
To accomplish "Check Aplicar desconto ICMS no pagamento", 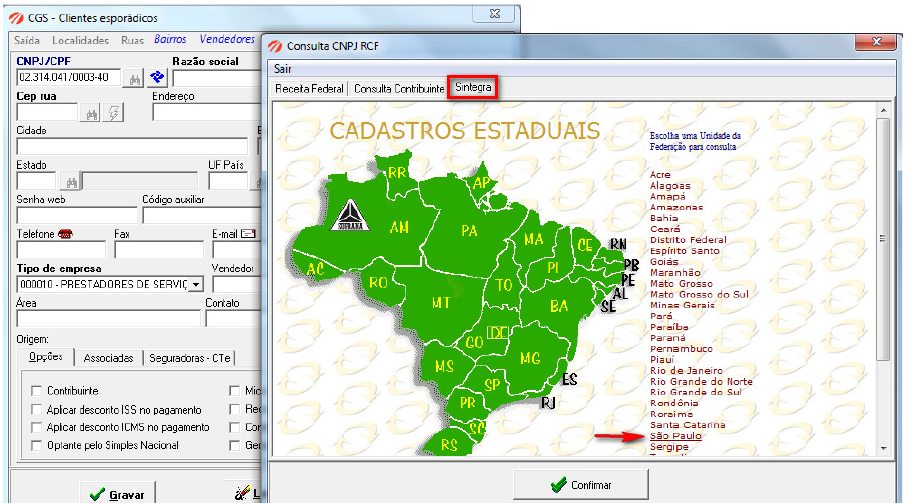I will point(36,427).
